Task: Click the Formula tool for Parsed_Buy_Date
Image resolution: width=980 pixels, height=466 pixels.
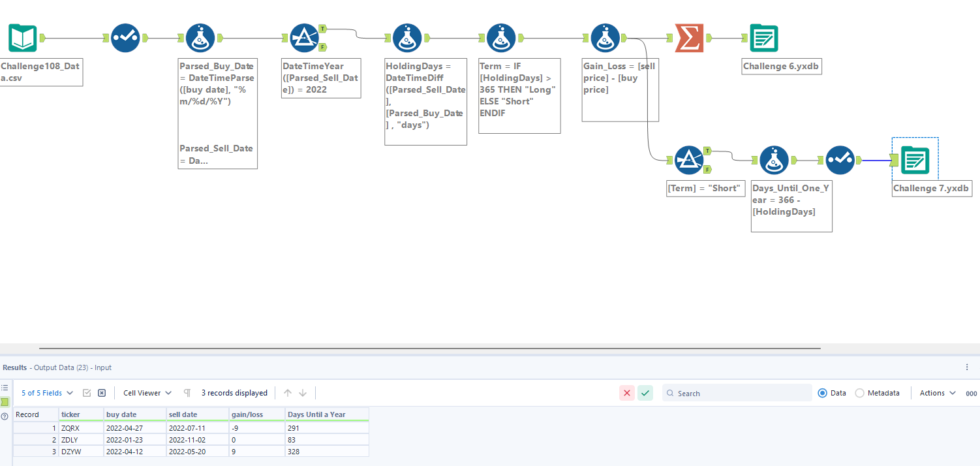Action: click(x=200, y=38)
